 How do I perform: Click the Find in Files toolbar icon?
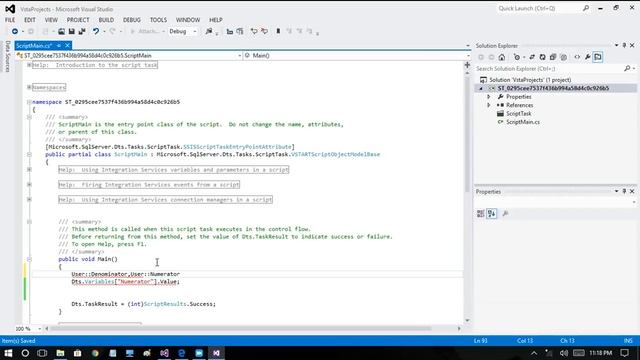coord(209,31)
